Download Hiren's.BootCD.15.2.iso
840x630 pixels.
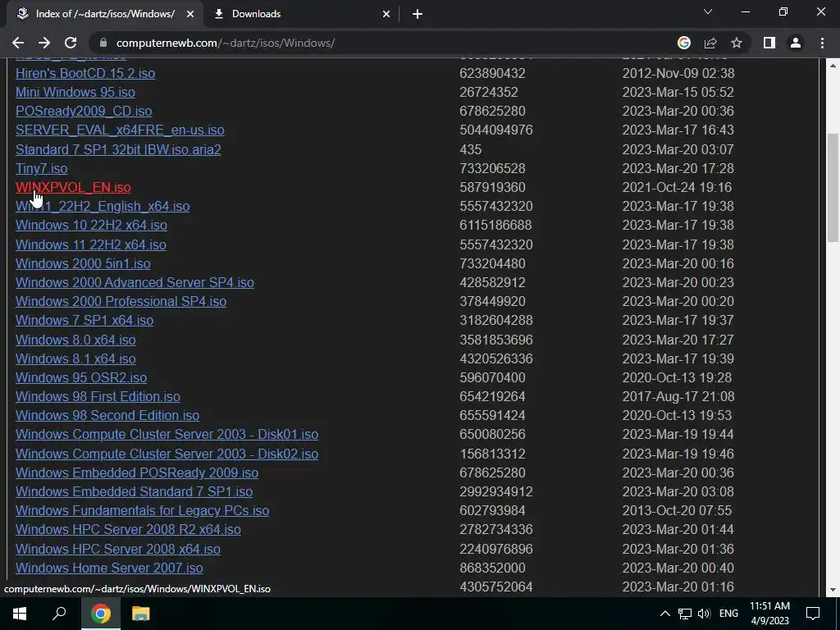(x=85, y=73)
